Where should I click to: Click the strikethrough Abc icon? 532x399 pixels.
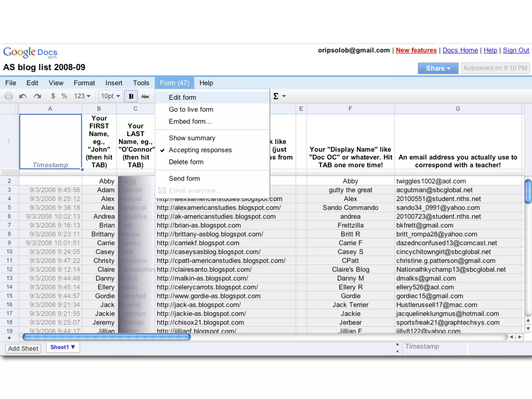(145, 96)
